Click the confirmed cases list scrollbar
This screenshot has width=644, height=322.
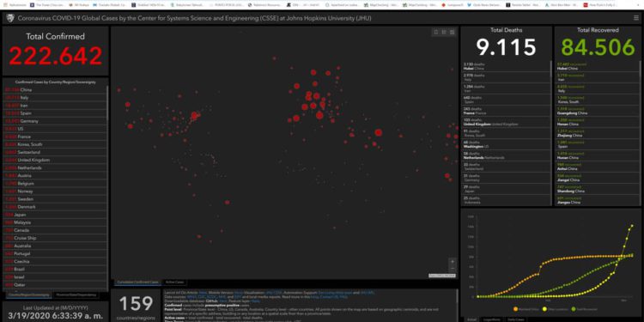tap(108, 103)
